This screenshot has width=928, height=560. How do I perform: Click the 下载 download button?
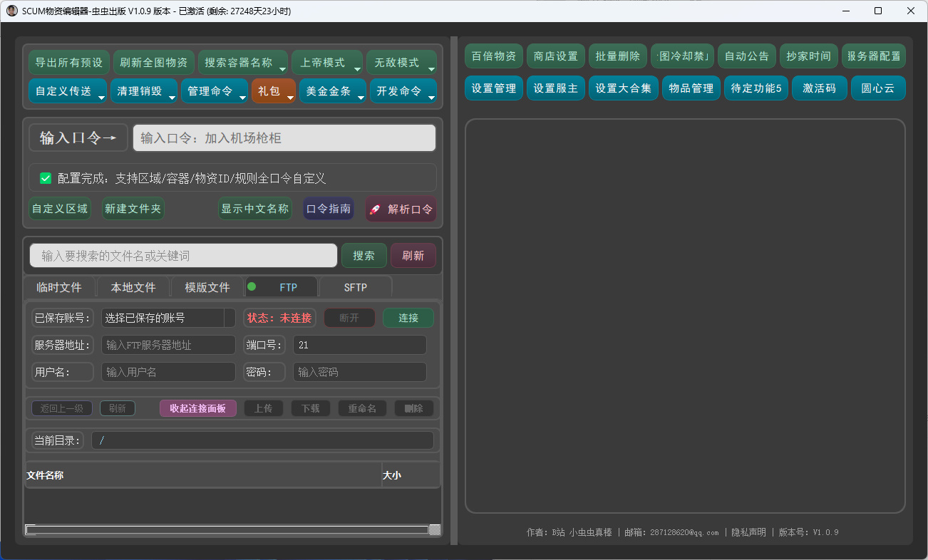point(311,408)
